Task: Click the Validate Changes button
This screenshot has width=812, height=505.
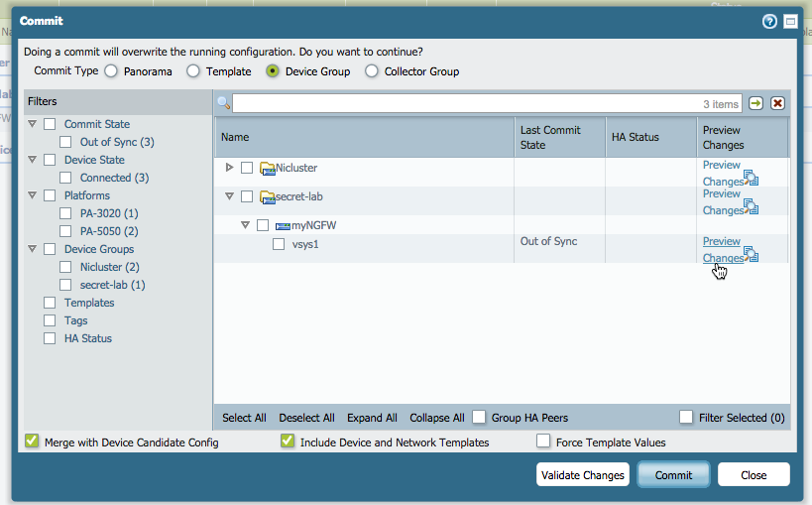Action: click(x=583, y=475)
